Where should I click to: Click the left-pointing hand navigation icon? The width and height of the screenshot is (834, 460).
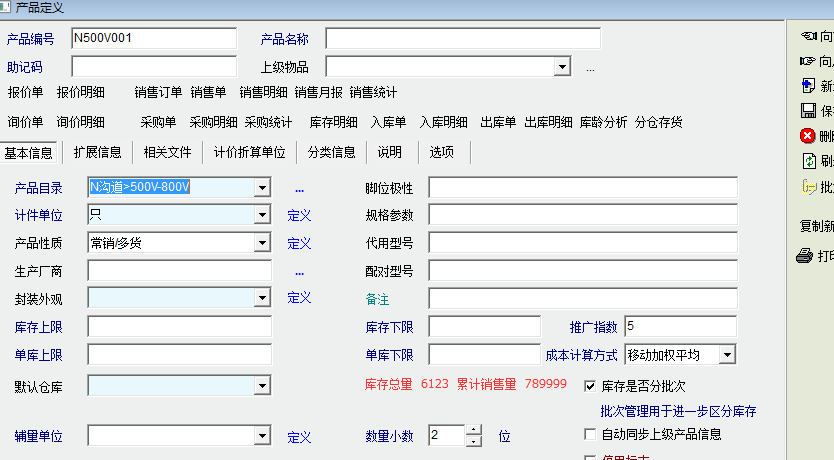[808, 36]
